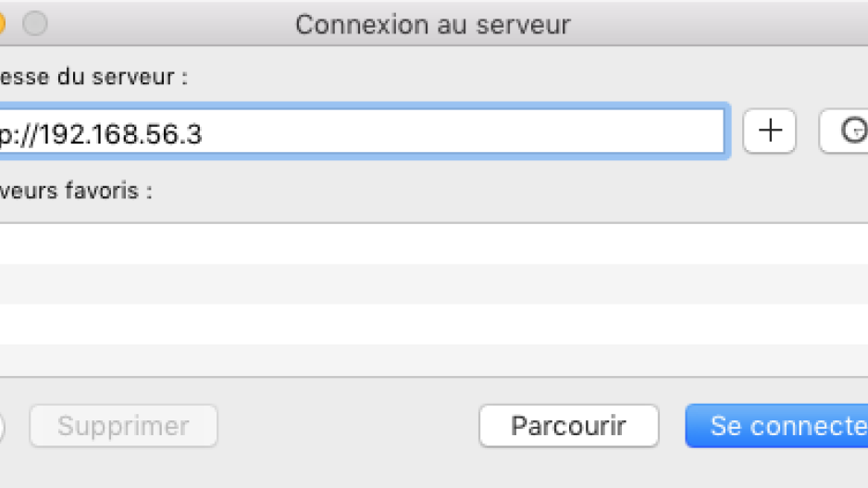Click the greyed-out zoom window button
This screenshot has width=868, height=488.
tap(35, 24)
